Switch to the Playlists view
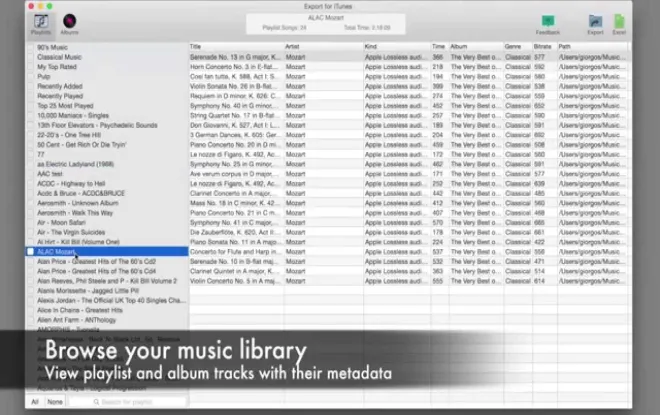Viewport: 660px width, 415px height. (41, 24)
